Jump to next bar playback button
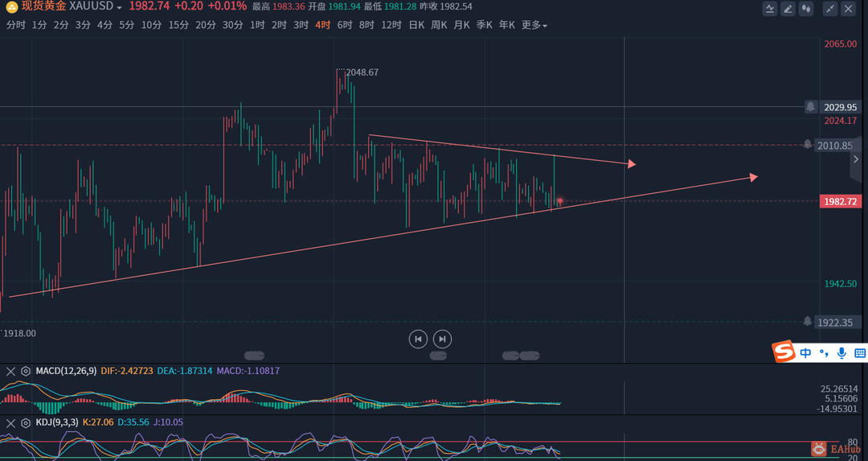The height and width of the screenshot is (461, 868). pyautogui.click(x=442, y=339)
